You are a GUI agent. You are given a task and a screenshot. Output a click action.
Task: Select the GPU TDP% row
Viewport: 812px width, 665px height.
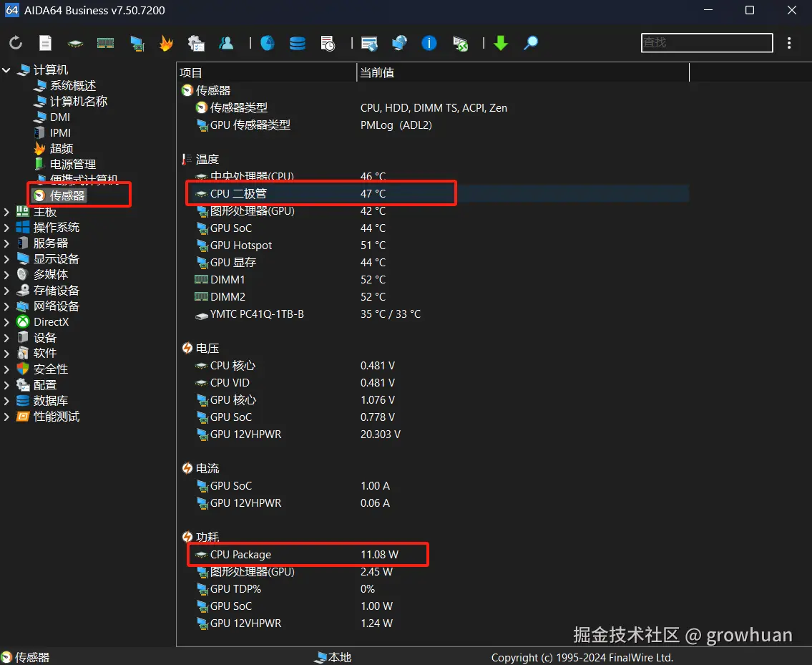click(434, 589)
